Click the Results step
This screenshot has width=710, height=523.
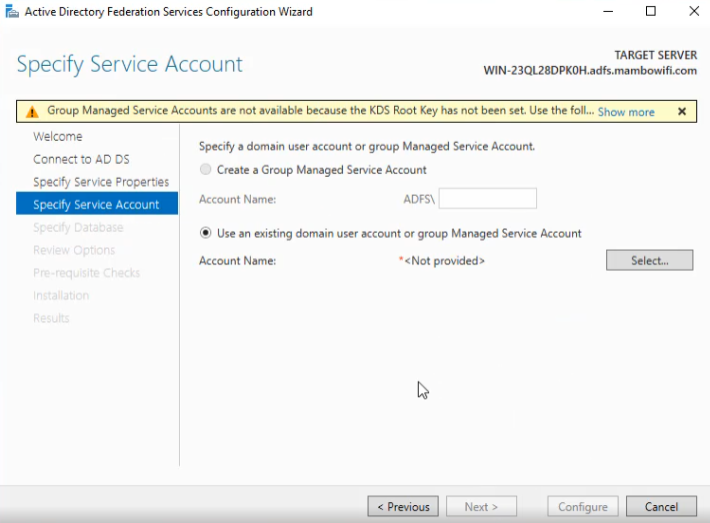[51, 318]
